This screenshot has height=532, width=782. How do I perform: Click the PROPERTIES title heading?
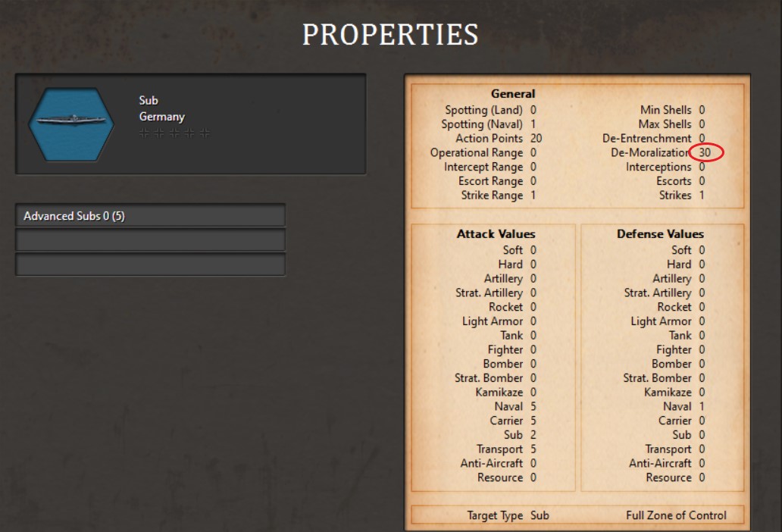(390, 34)
